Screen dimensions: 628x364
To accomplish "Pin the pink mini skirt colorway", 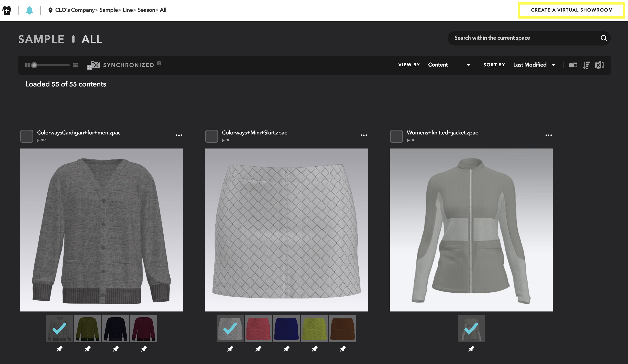I will tap(258, 349).
